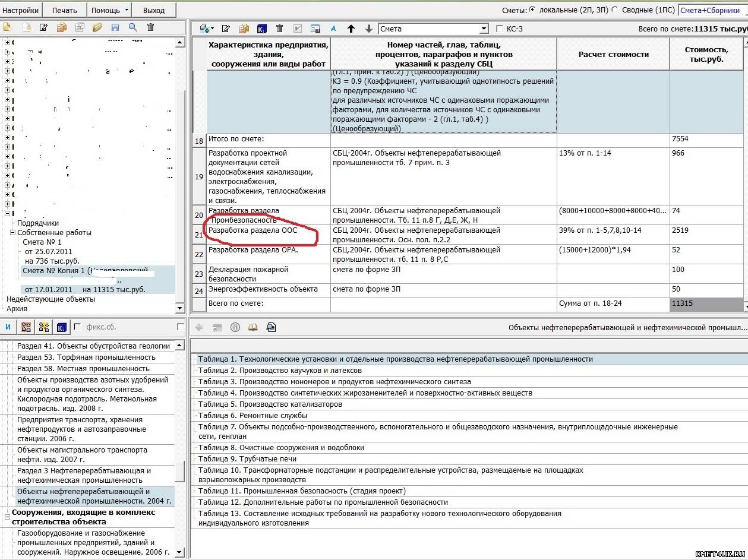
Task: Click the trash delete icon in left toolbar
Action: (150, 27)
